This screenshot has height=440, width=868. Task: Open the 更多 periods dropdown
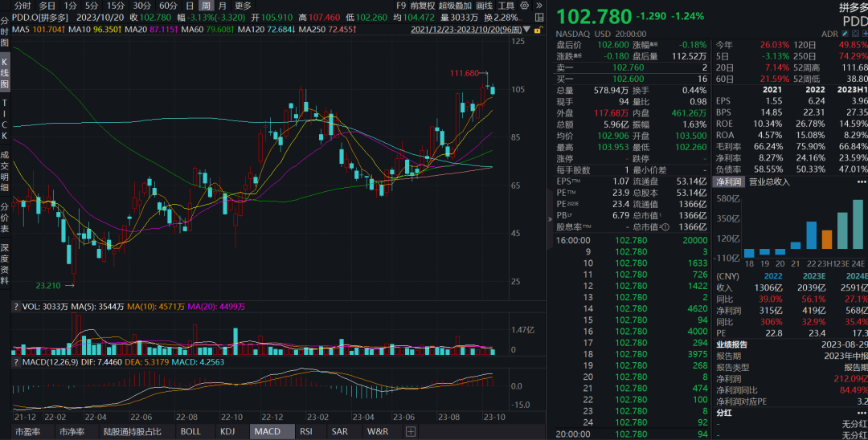point(243,6)
